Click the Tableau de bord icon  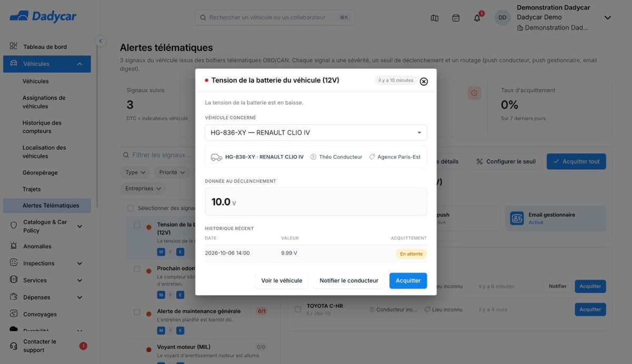pos(14,46)
